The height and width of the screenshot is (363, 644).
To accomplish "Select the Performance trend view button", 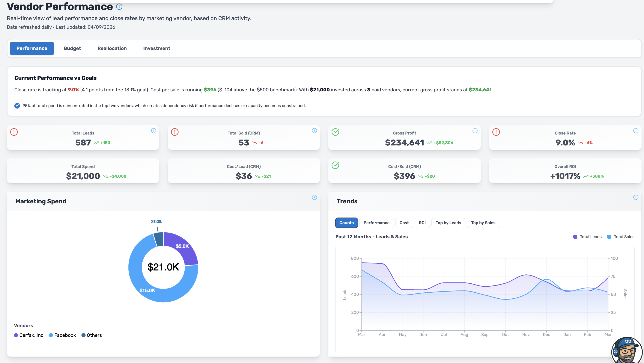I will click(x=376, y=223).
